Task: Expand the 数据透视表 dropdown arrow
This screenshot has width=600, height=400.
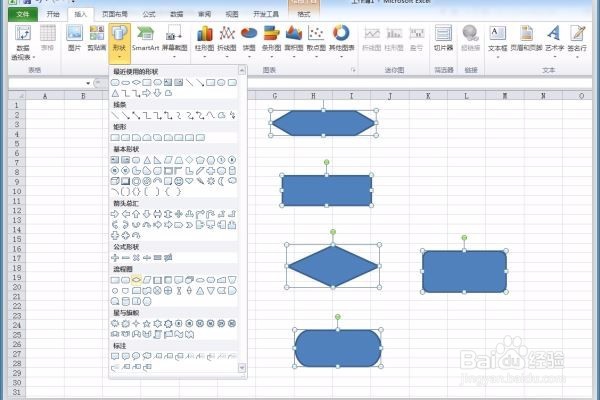Action: (x=34, y=57)
